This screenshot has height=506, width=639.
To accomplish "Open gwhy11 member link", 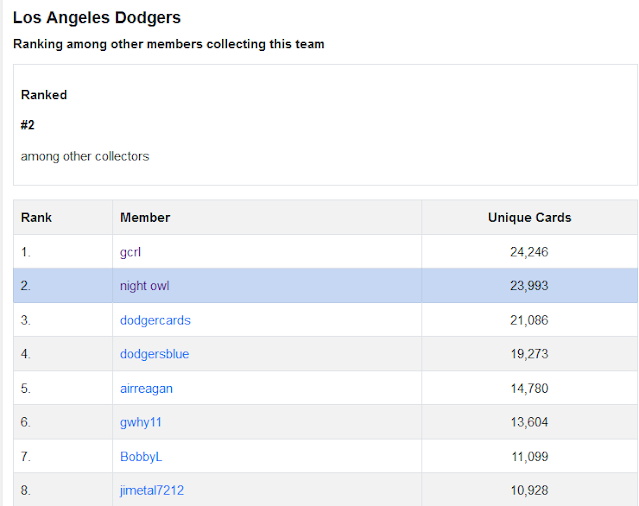I will coord(141,422).
